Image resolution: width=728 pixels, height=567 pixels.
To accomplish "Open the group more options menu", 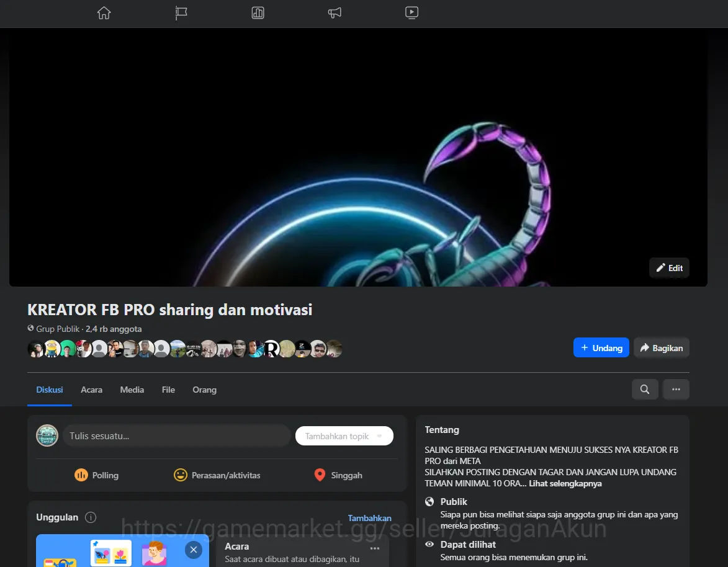I will tap(676, 390).
